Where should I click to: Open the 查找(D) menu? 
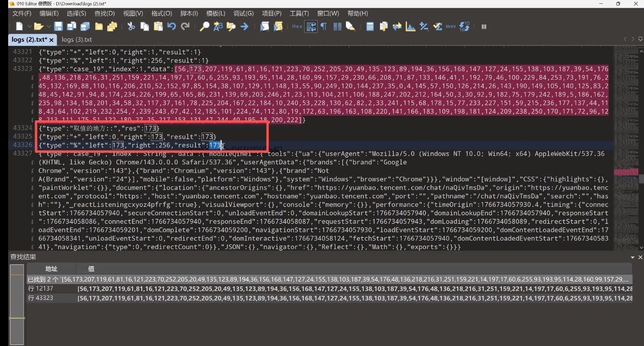[104, 13]
